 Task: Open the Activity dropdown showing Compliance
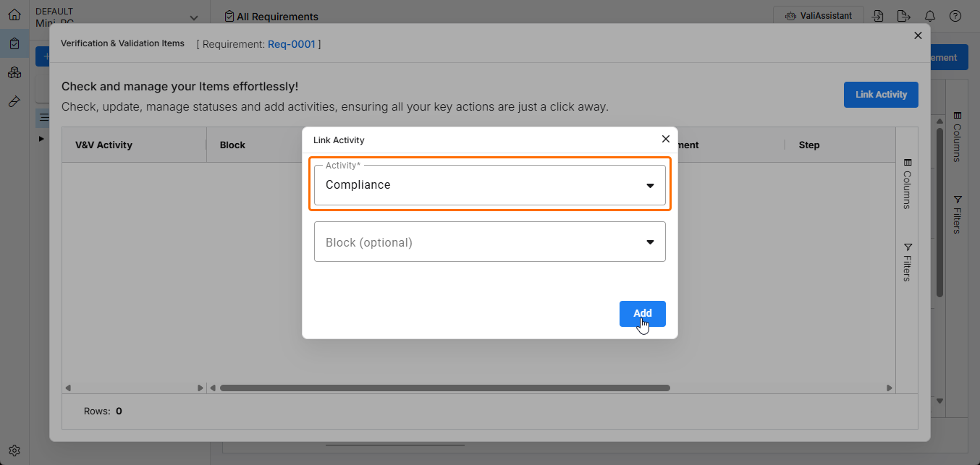point(489,185)
